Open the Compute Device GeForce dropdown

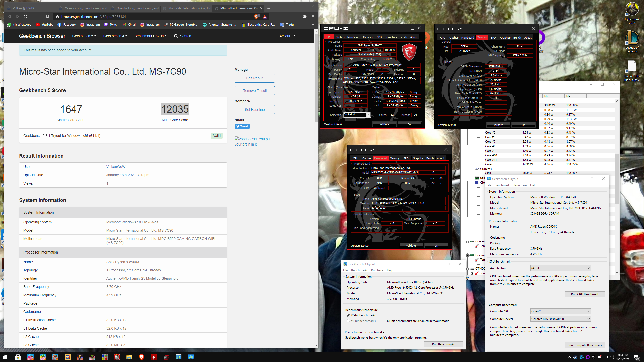[x=560, y=319]
